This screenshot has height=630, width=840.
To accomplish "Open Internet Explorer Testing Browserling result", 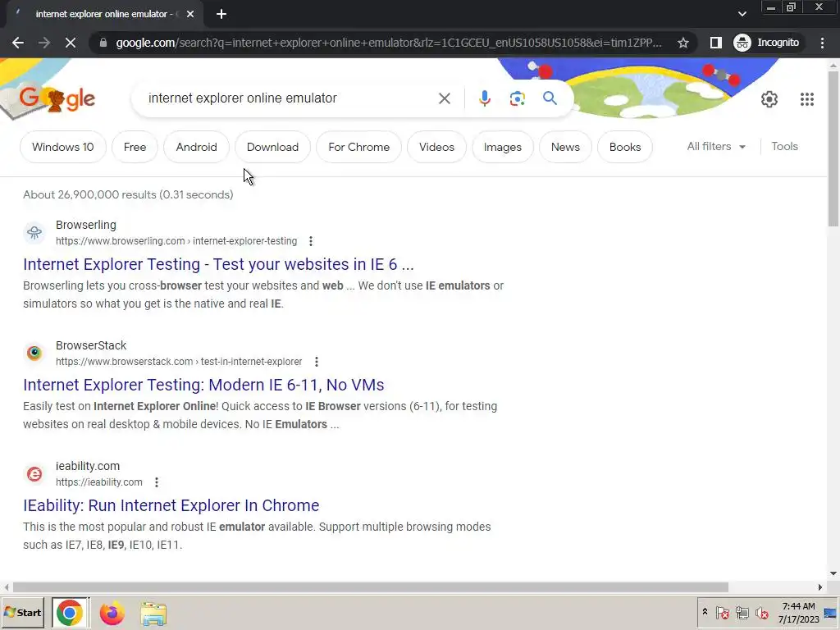I will 218,264.
